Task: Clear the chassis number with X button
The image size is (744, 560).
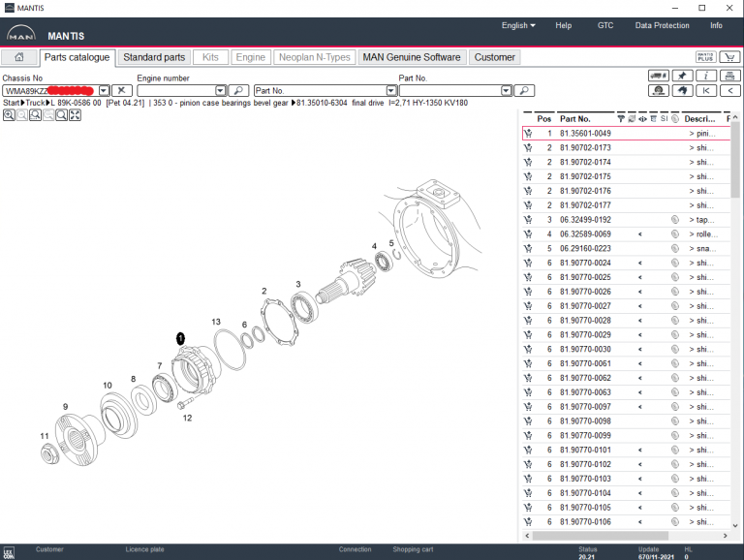Action: pos(122,90)
